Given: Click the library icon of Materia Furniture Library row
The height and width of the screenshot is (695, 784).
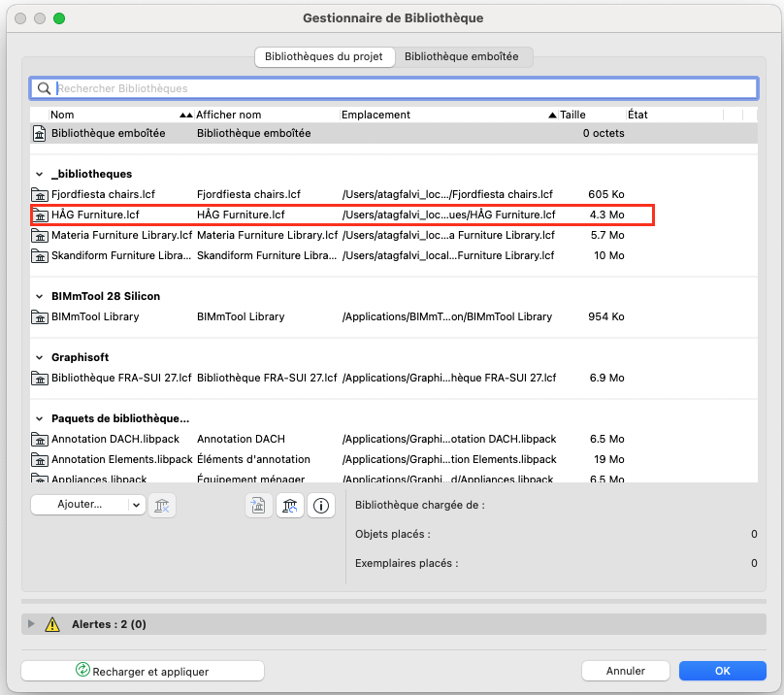Looking at the screenshot, I should tap(40, 236).
